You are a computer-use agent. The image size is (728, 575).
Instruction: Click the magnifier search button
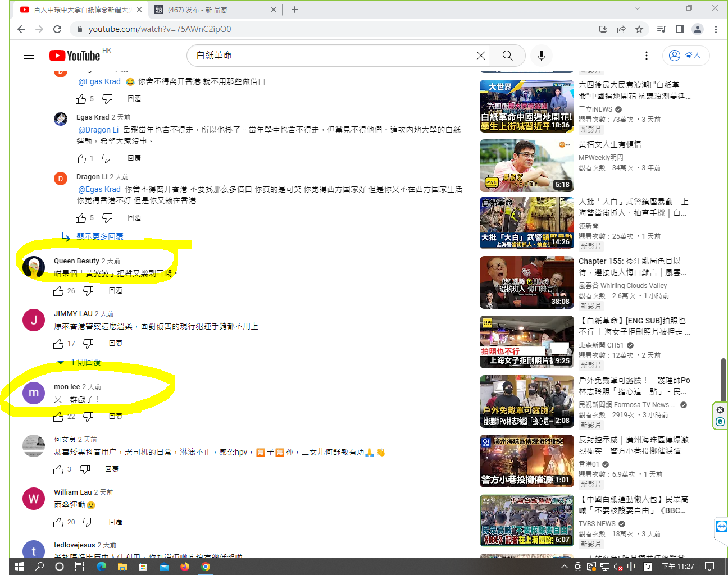point(508,56)
